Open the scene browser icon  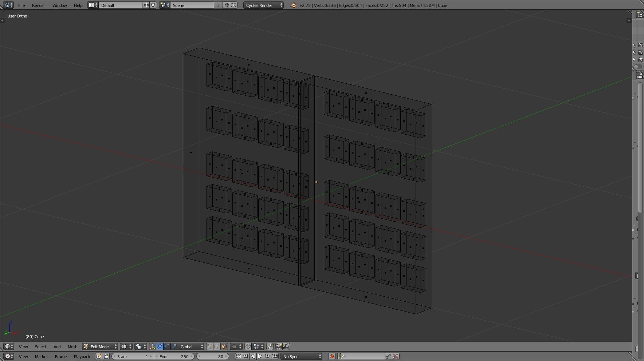point(165,5)
